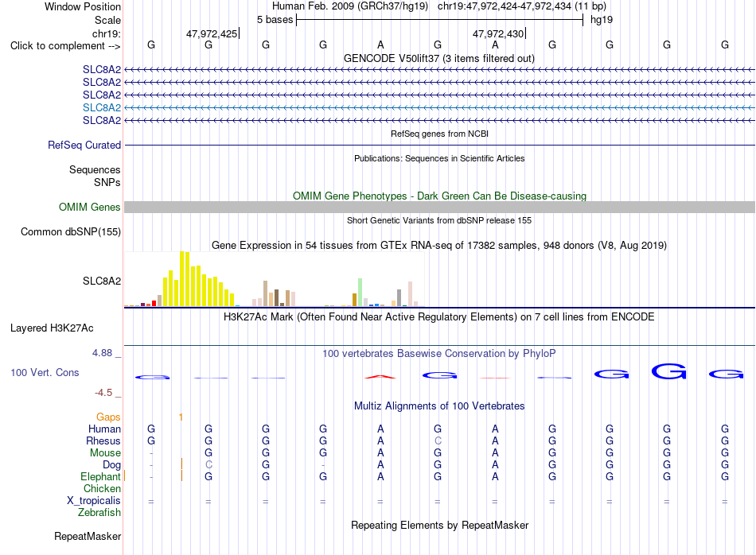Viewport: 756px width, 555px height.
Task: Click the orange gap count 1
Action: click(x=181, y=417)
